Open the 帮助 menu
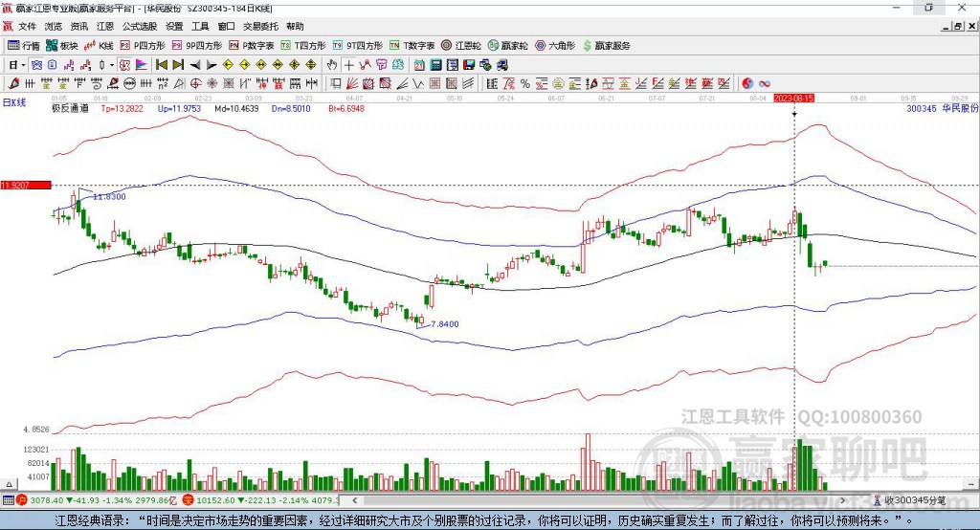The height and width of the screenshot is (530, 980). [x=295, y=26]
